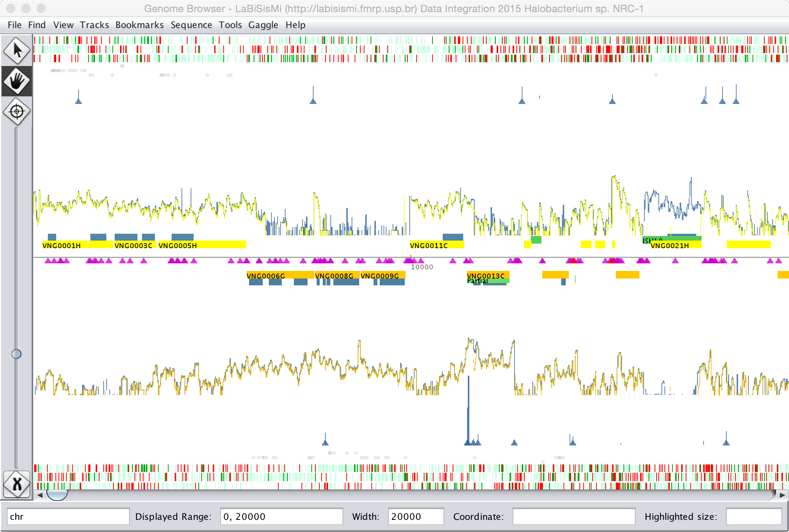The width and height of the screenshot is (789, 532).
Task: Choose the crosshair target tool
Action: pos(17,112)
